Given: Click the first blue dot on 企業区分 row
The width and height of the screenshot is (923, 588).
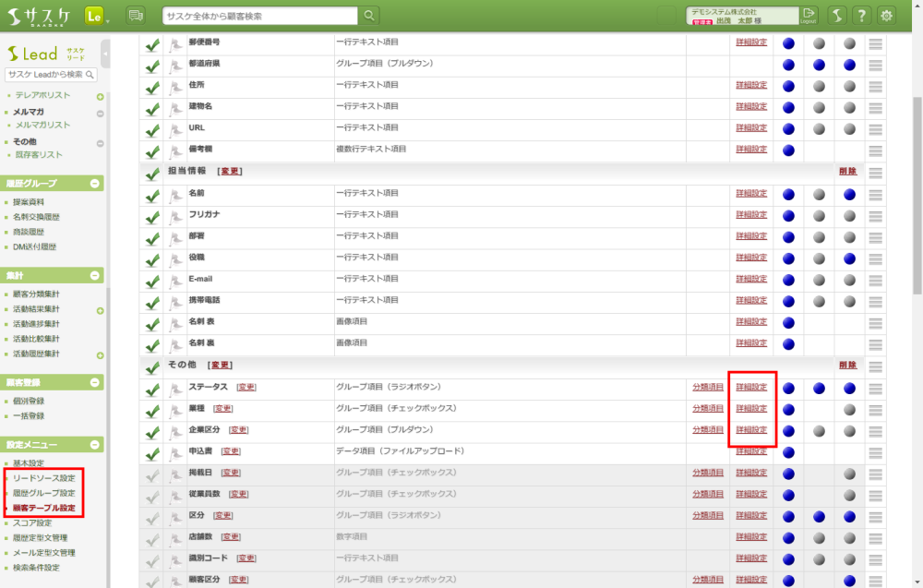Looking at the screenshot, I should point(788,431).
